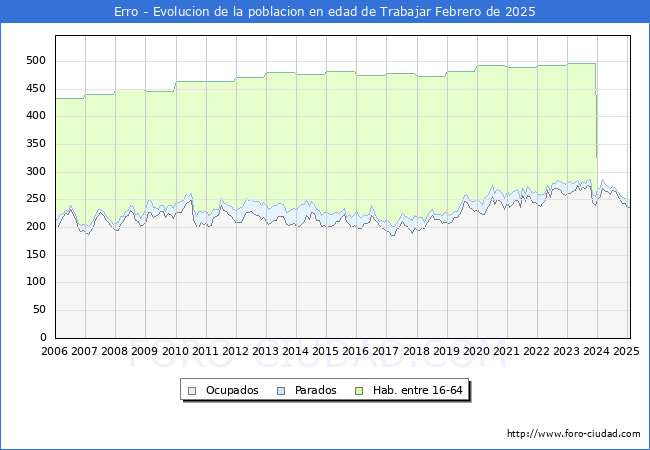
Task: Click the 2024 x-axis year label
Action: tap(597, 351)
